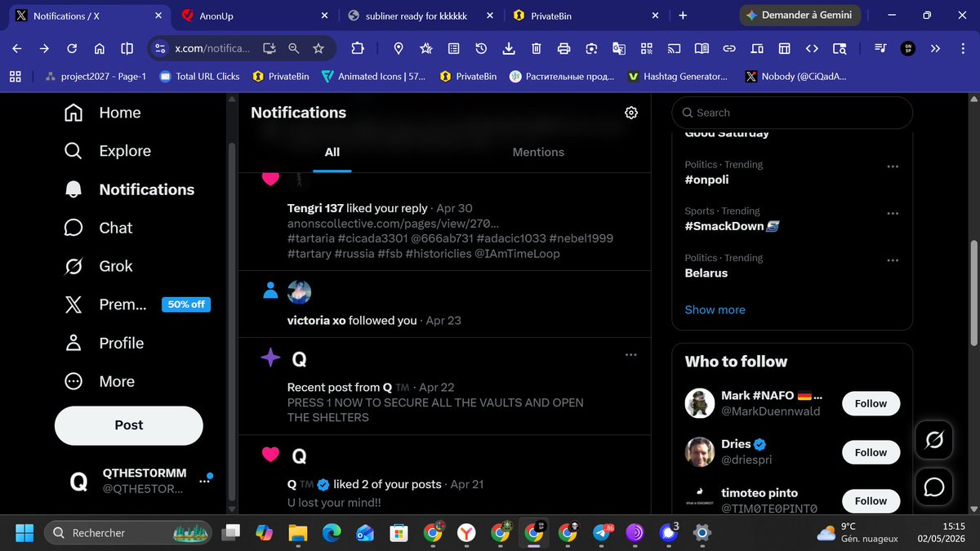Open the media control music-note icon
This screenshot has height=551, width=980.
[880, 48]
